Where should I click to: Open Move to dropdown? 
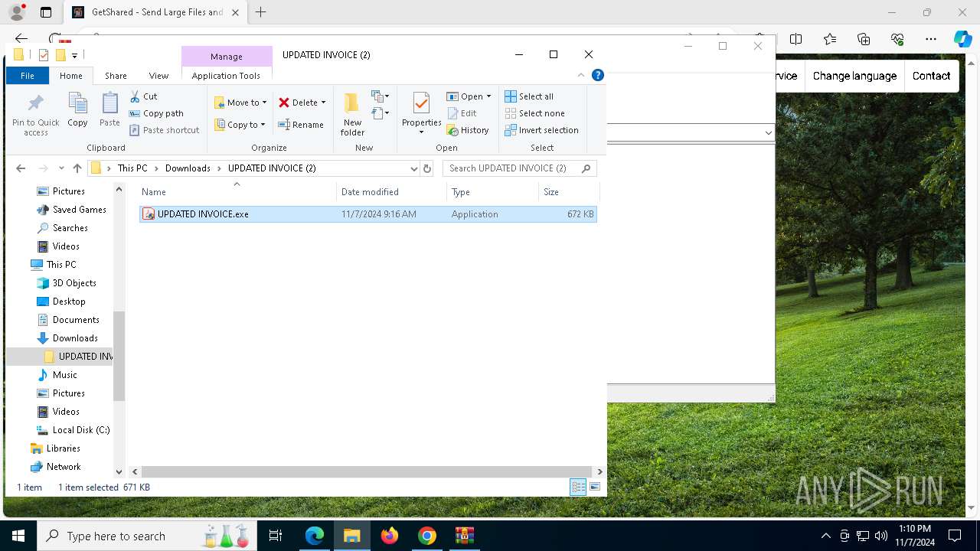[x=240, y=103]
